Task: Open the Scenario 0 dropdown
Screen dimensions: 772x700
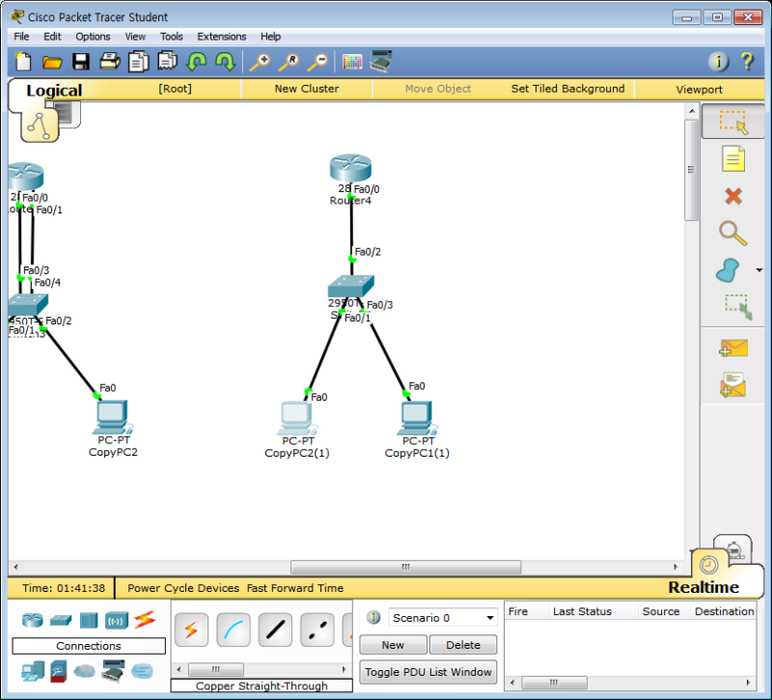Action: (442, 618)
